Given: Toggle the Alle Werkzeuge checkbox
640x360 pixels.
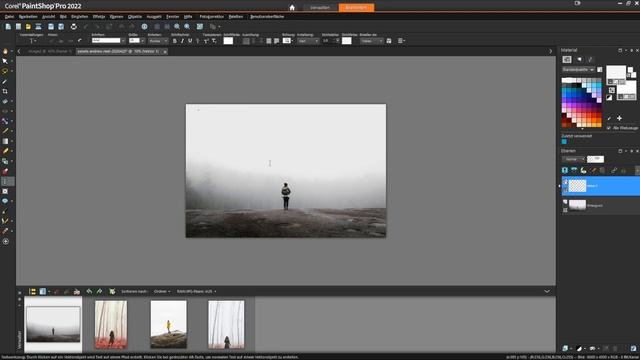Looking at the screenshot, I should [609, 128].
